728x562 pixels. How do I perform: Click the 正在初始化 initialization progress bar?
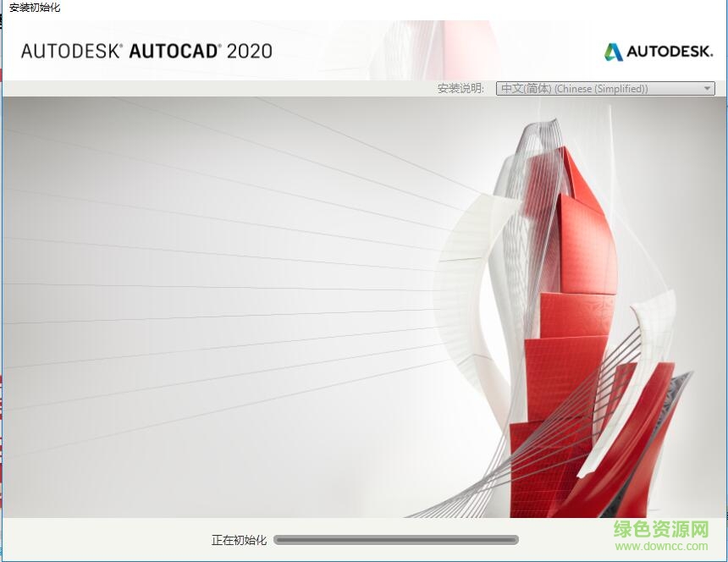click(398, 539)
